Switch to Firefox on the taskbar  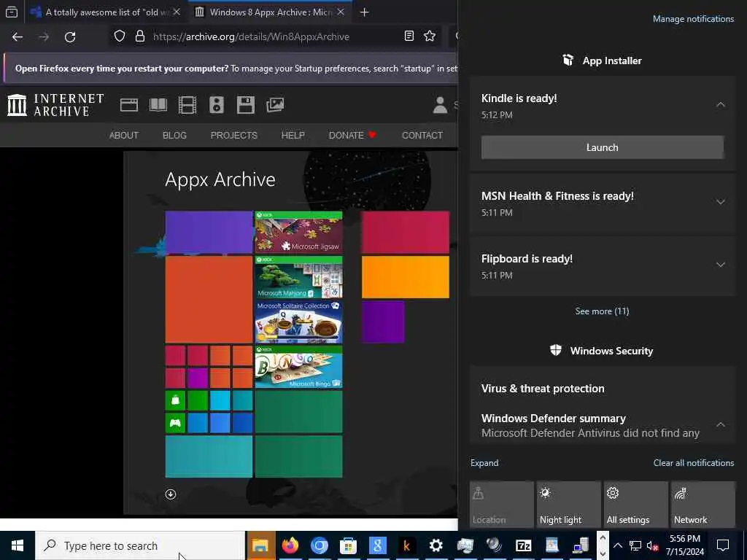(290, 545)
